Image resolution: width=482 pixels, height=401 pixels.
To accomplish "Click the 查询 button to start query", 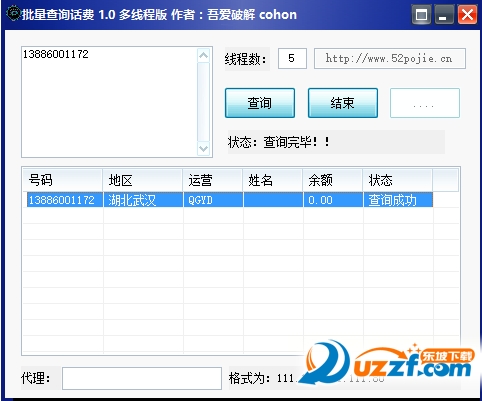I will (260, 103).
